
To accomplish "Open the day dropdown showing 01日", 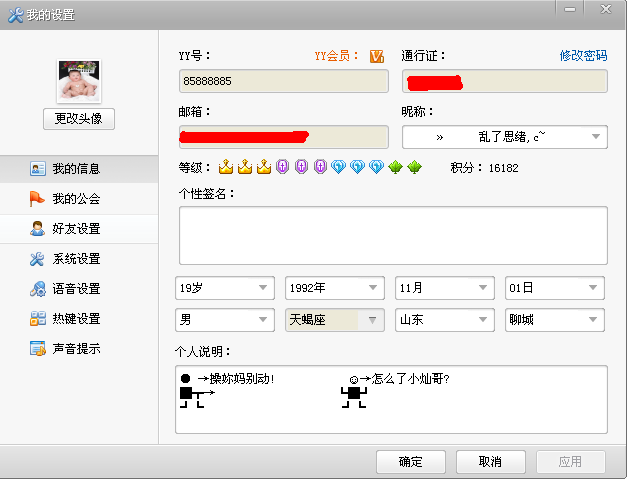I will 555,288.
